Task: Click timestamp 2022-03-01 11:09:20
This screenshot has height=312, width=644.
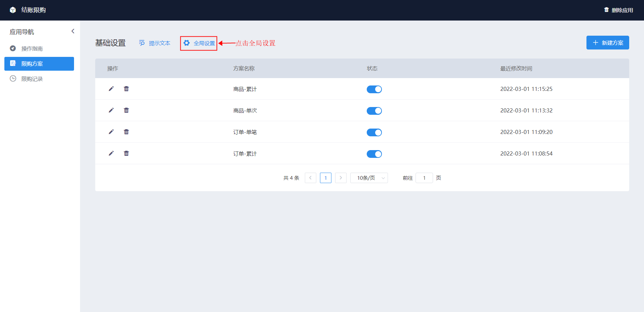Action: (526, 132)
